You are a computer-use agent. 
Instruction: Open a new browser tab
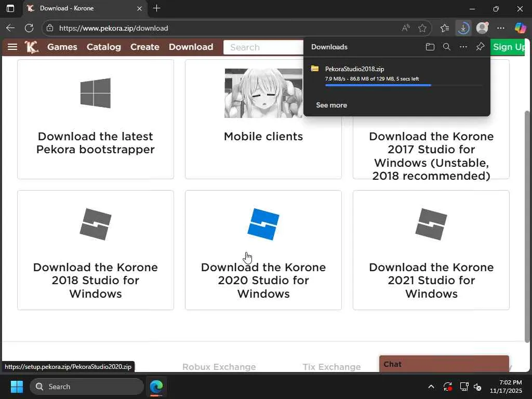(x=156, y=8)
